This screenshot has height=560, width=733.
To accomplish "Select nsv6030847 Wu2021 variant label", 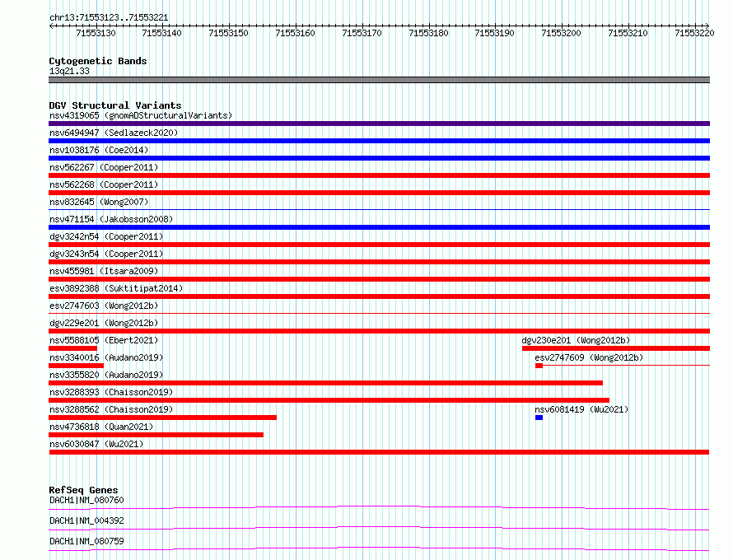I will 96,444.
